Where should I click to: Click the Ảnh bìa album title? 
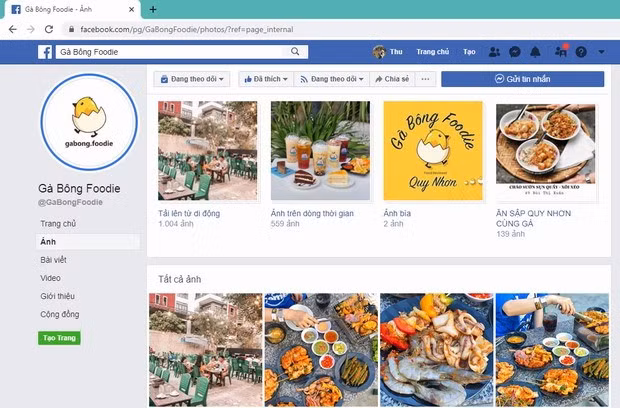(x=397, y=213)
